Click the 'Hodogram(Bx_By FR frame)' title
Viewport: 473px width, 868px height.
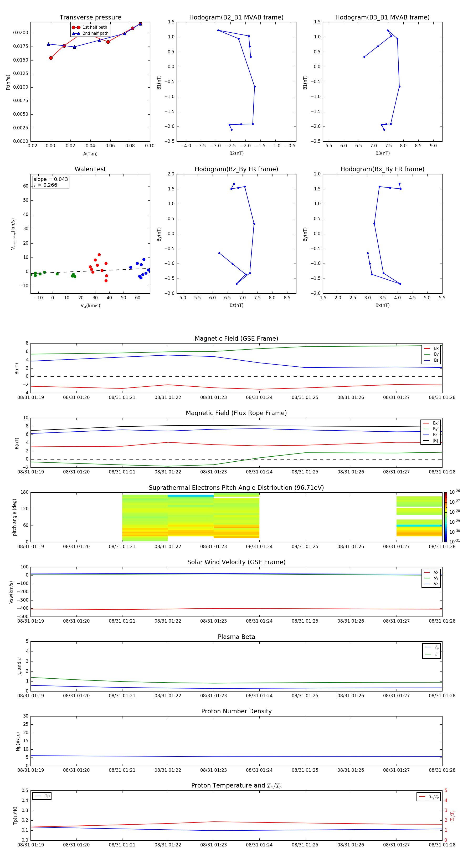382,169
